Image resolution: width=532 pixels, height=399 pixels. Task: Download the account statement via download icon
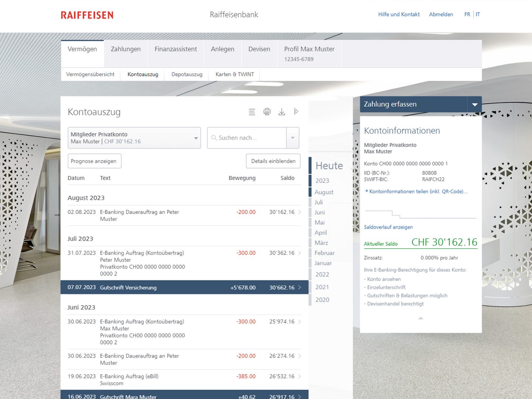[282, 112]
